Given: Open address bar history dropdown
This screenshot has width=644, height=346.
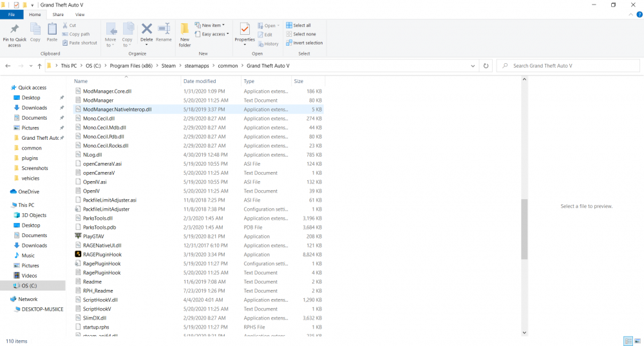Looking at the screenshot, I should [x=473, y=66].
